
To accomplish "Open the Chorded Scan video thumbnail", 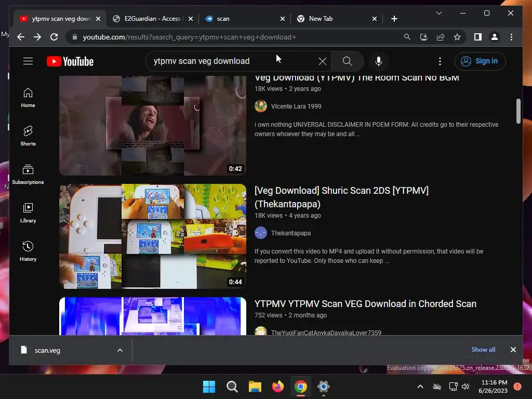I will 153,316.
